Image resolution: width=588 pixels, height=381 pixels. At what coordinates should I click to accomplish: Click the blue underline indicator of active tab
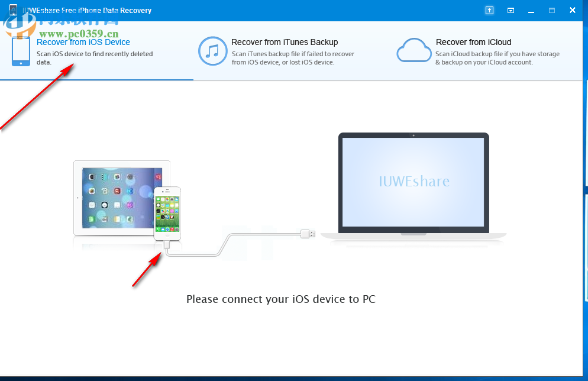(96, 79)
